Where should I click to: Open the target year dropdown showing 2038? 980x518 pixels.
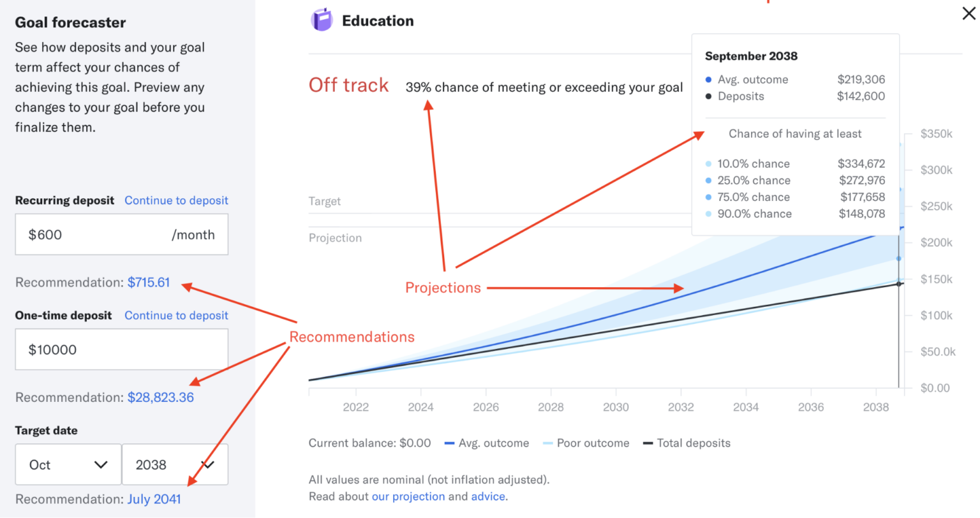175,465
